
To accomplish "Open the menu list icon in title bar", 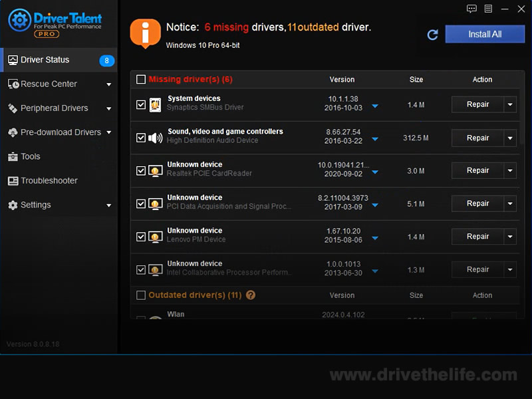I will point(488,9).
